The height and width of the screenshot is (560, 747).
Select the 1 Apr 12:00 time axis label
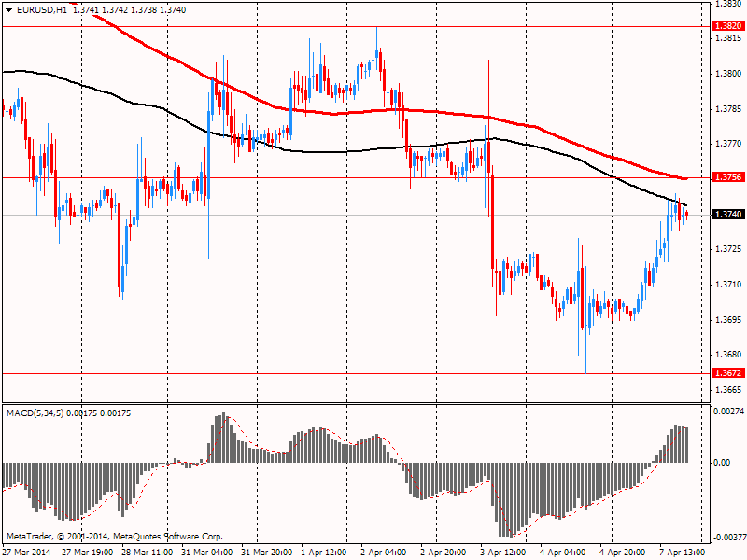pos(324,553)
